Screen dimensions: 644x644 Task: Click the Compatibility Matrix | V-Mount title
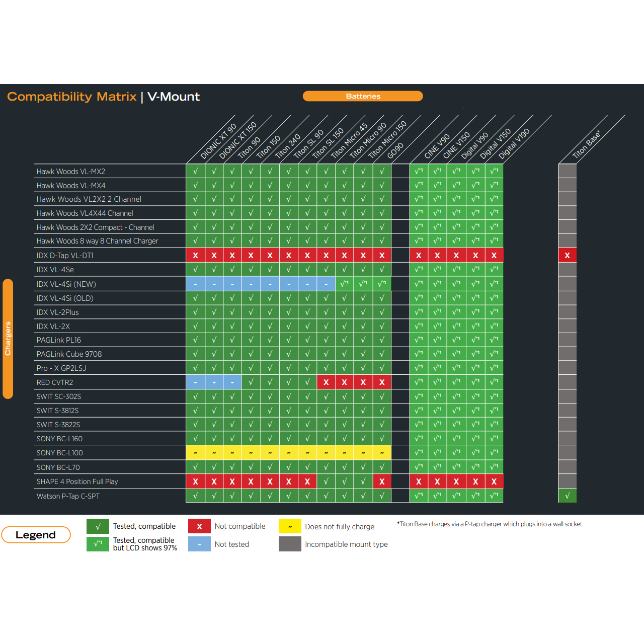pyautogui.click(x=104, y=97)
